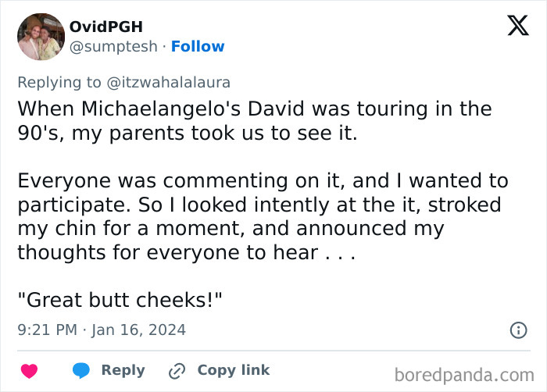Open OvidPGH's profile picture
The image size is (547, 392).
41,37
